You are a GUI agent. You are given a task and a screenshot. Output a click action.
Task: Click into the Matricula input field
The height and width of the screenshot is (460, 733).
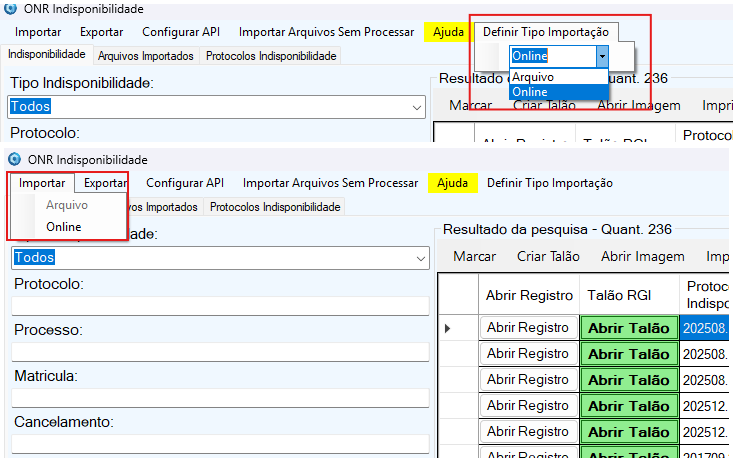coord(220,397)
